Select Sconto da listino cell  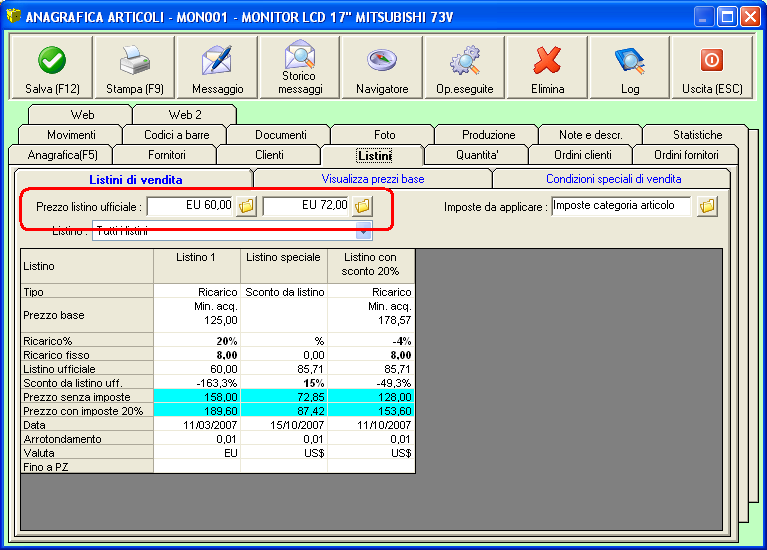pos(284,292)
